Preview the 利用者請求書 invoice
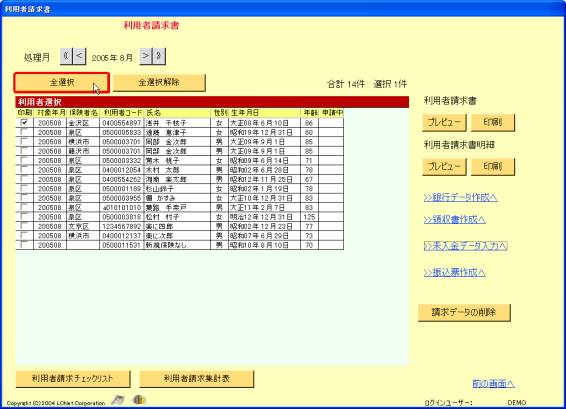This screenshot has height=409, width=566. coord(444,123)
